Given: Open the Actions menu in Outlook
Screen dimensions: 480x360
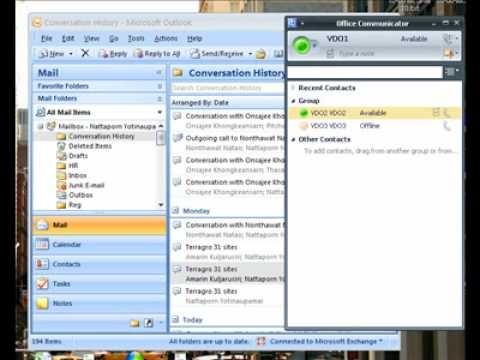Looking at the screenshot, I should (x=166, y=39).
